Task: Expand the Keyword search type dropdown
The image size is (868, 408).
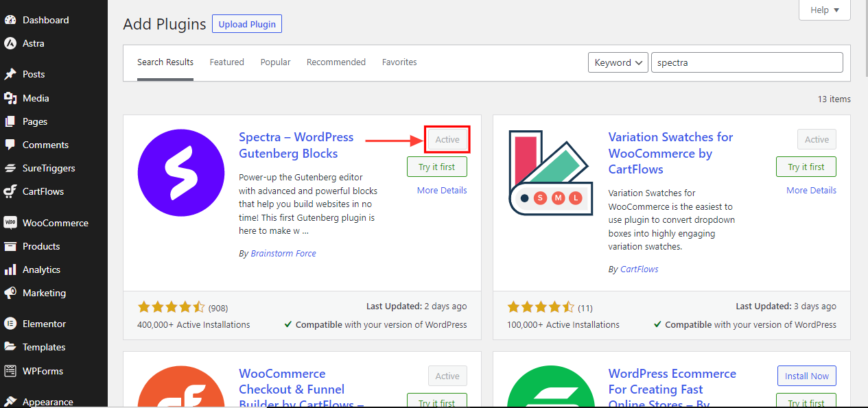Action: click(618, 62)
